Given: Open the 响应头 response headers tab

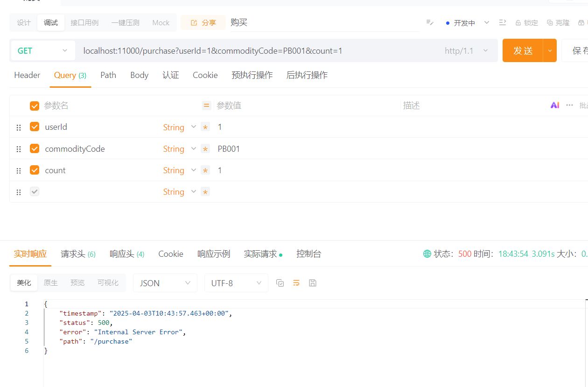Looking at the screenshot, I should point(126,254).
